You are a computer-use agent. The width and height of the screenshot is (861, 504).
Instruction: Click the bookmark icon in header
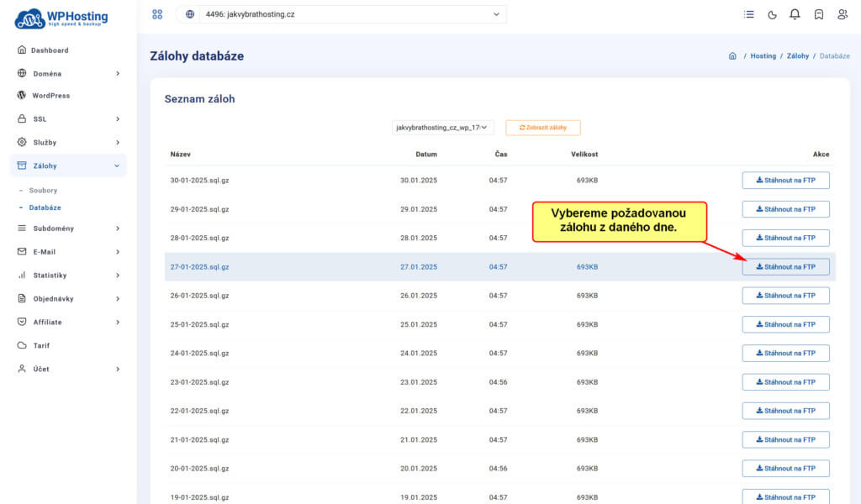818,14
